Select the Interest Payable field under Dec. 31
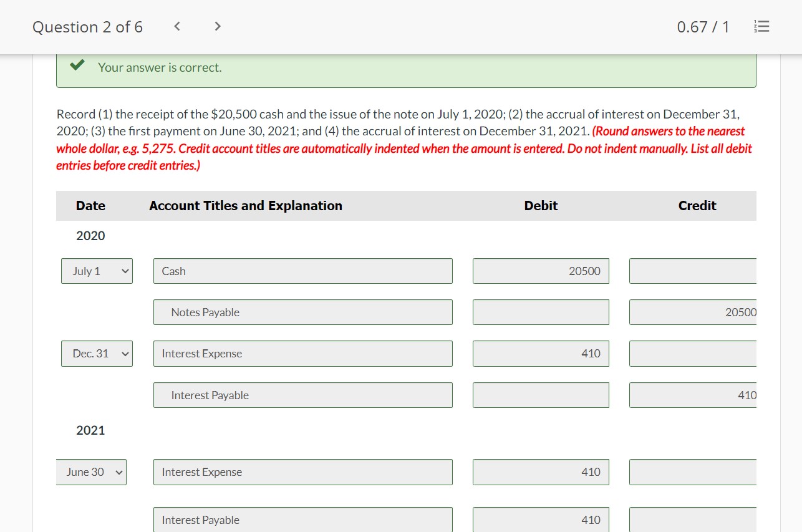This screenshot has height=532, width=802. (303, 395)
